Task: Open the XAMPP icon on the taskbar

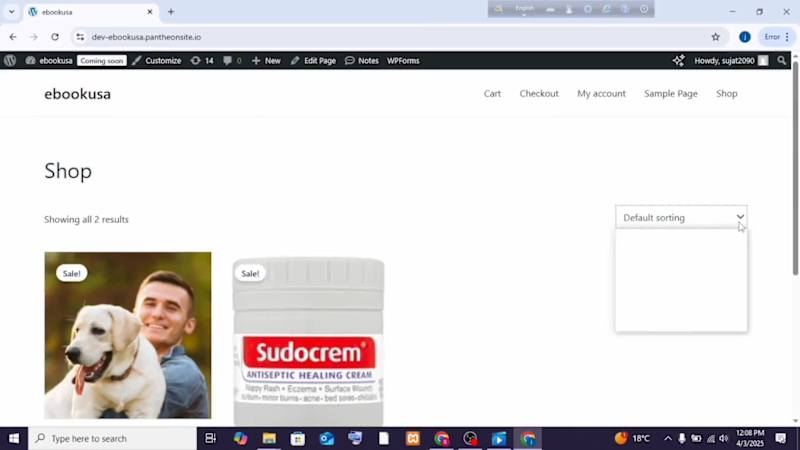Action: [413, 438]
